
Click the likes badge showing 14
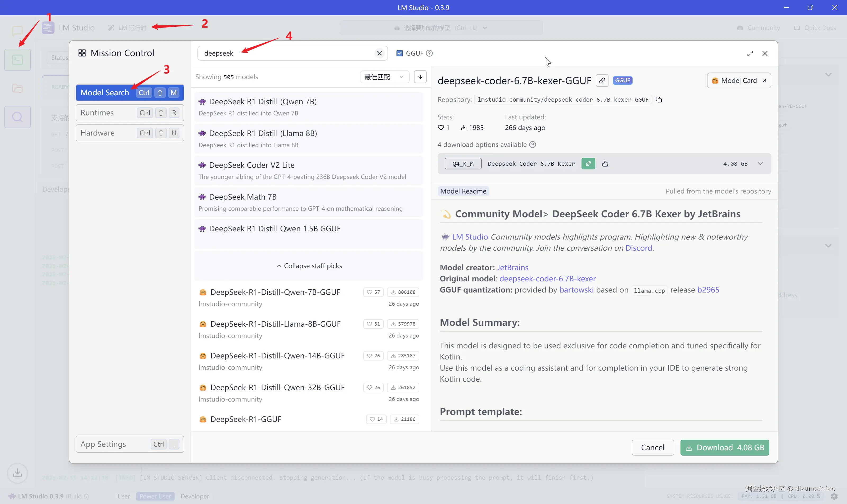[376, 419]
